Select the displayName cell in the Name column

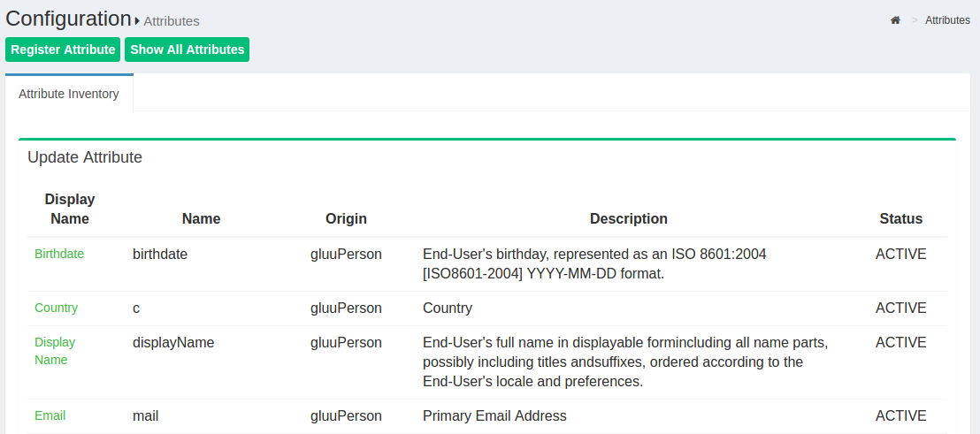(x=173, y=342)
